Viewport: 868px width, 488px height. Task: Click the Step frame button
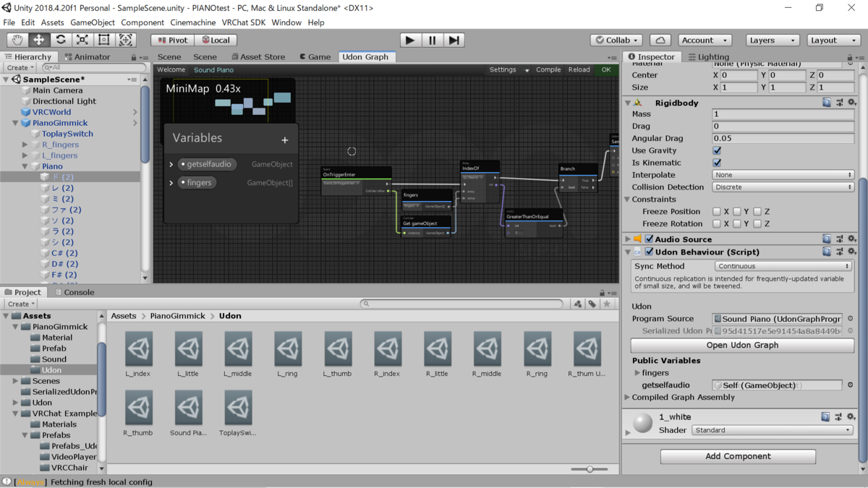[x=454, y=40]
